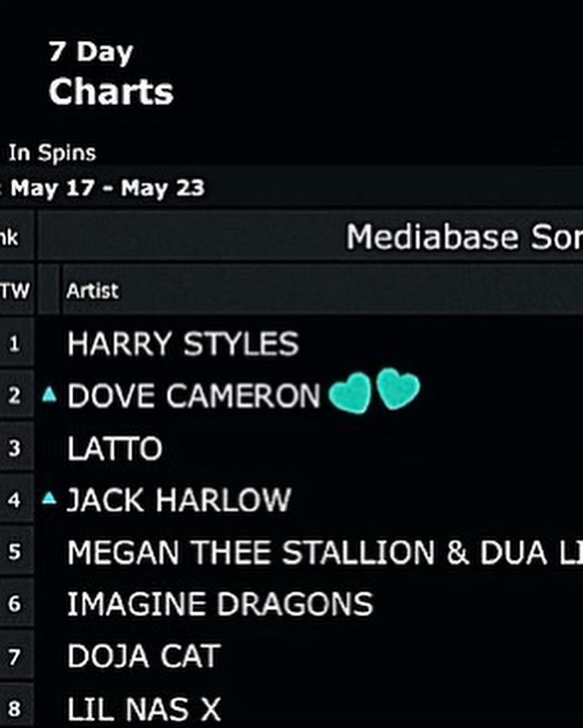
Task: Click the left teal heart emoji
Action: point(350,393)
